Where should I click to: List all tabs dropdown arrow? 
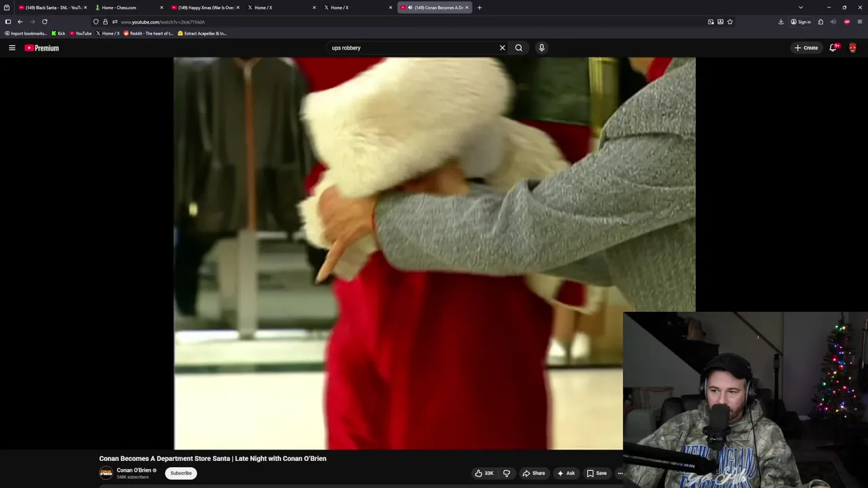click(x=801, y=7)
